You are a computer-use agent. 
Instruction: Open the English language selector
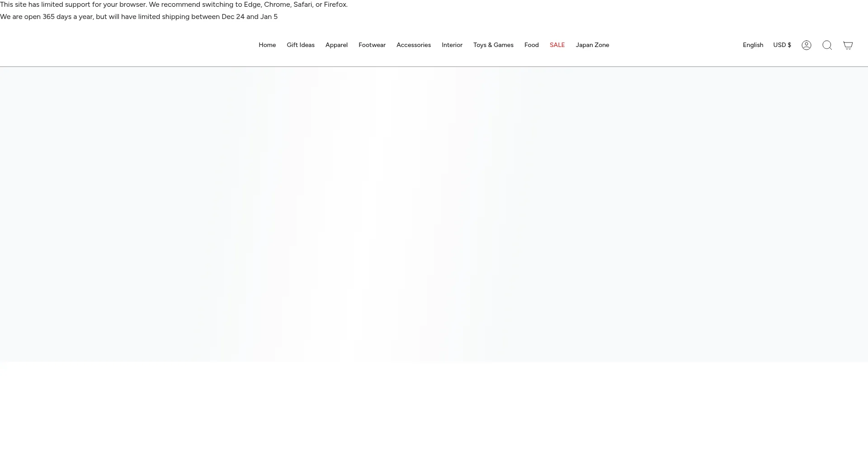pyautogui.click(x=753, y=45)
